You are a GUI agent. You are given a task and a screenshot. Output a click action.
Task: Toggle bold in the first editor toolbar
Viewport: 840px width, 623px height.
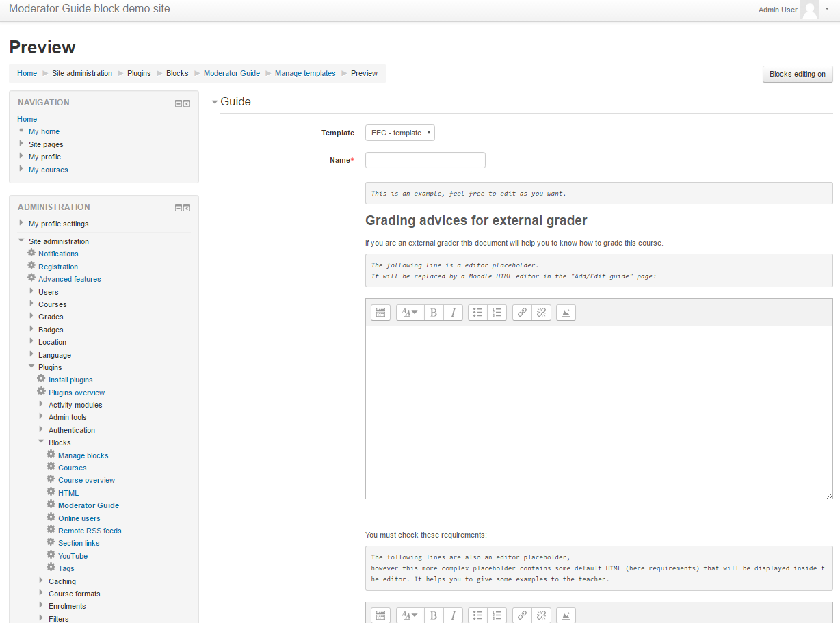pos(434,313)
